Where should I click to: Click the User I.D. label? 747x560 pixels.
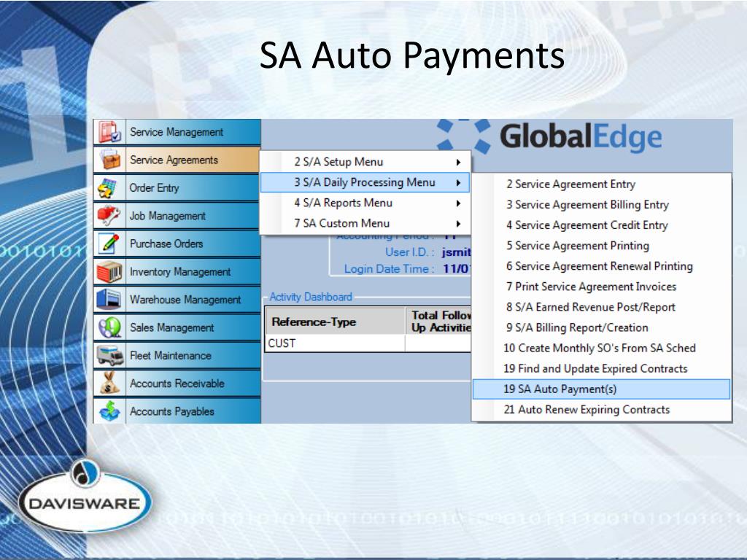coord(410,252)
